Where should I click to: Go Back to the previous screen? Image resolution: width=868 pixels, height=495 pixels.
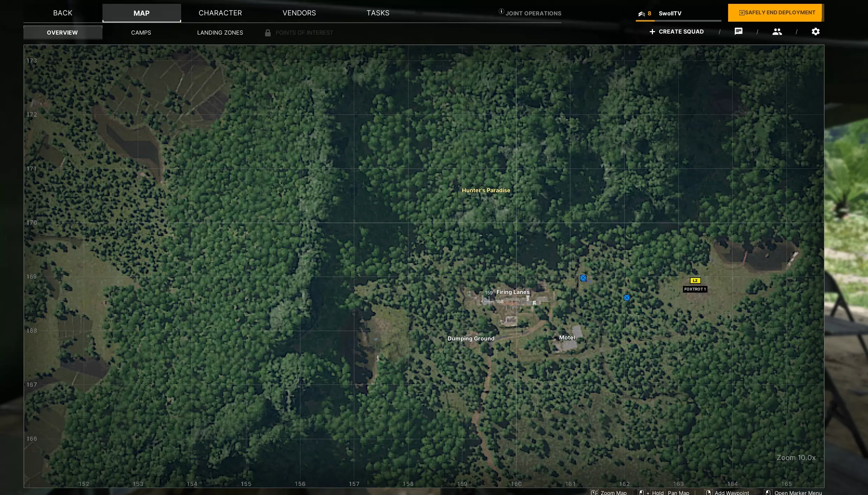(63, 13)
